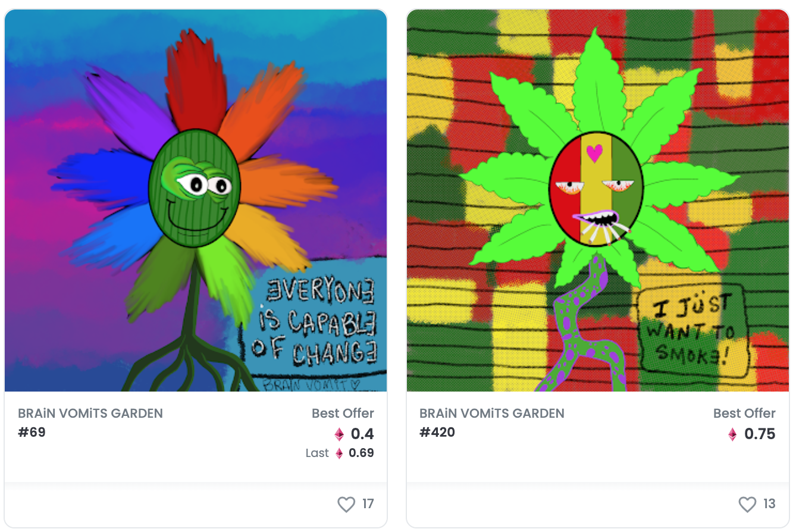Favorite NFT #420 using the heart icon

747,505
